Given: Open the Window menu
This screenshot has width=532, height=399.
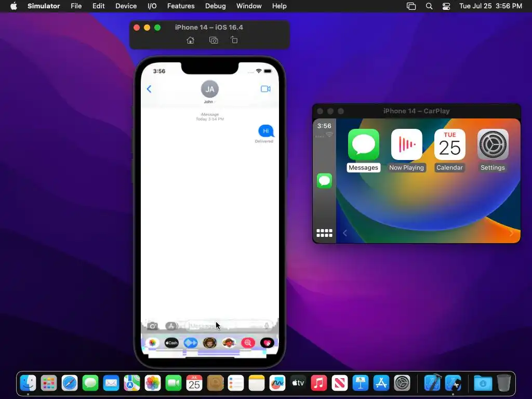Looking at the screenshot, I should 249,6.
